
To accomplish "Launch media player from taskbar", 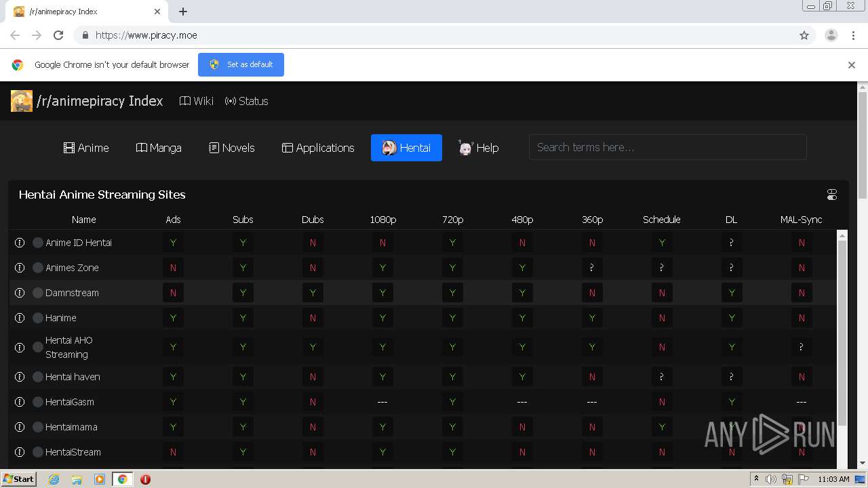I will pos(100,479).
